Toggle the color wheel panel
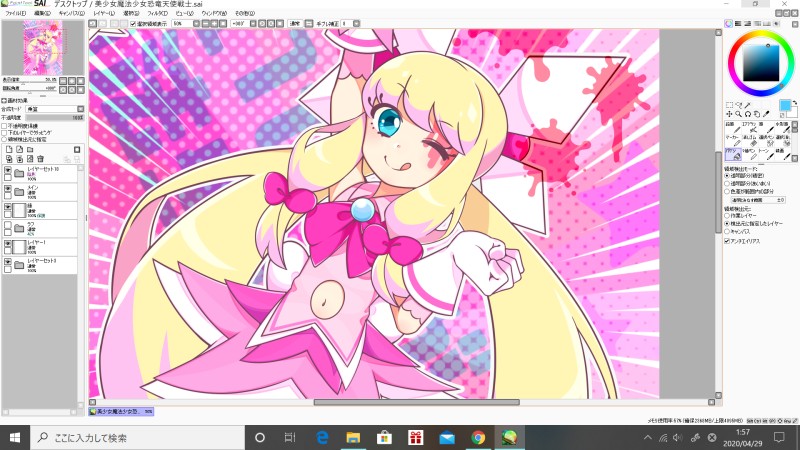Viewport: 800px width, 450px height. coord(729,23)
